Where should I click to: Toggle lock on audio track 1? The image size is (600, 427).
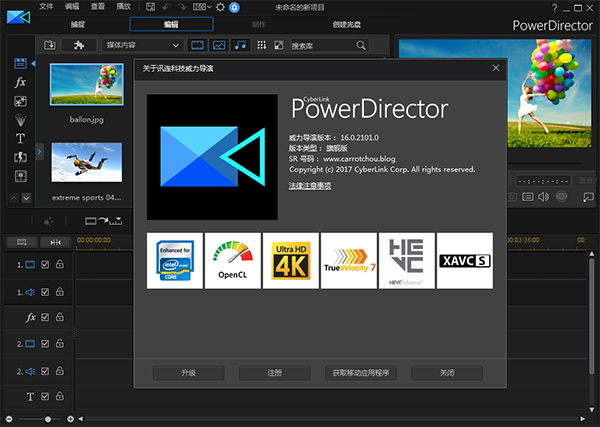pyautogui.click(x=59, y=291)
